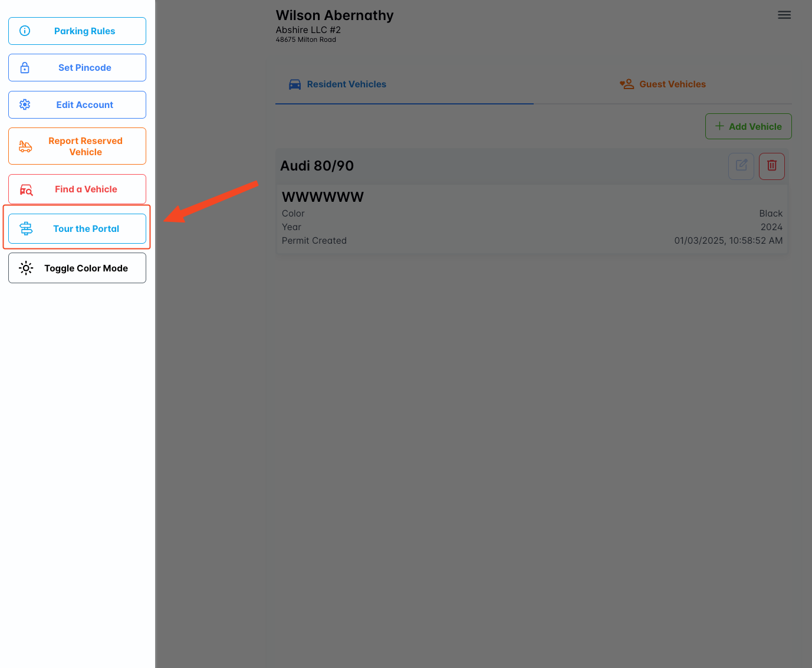Select the Resident Vehicles tab
Viewport: 812px width, 668px height.
pos(338,84)
